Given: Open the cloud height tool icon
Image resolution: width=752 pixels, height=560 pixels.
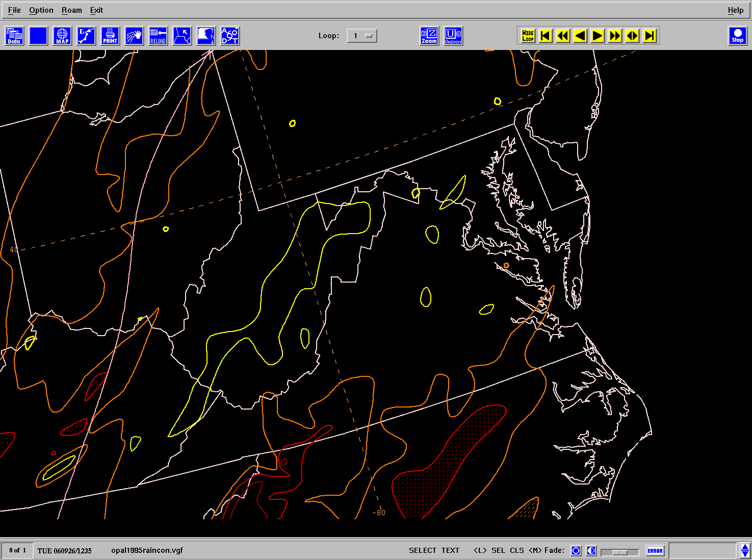Looking at the screenshot, I should [206, 36].
